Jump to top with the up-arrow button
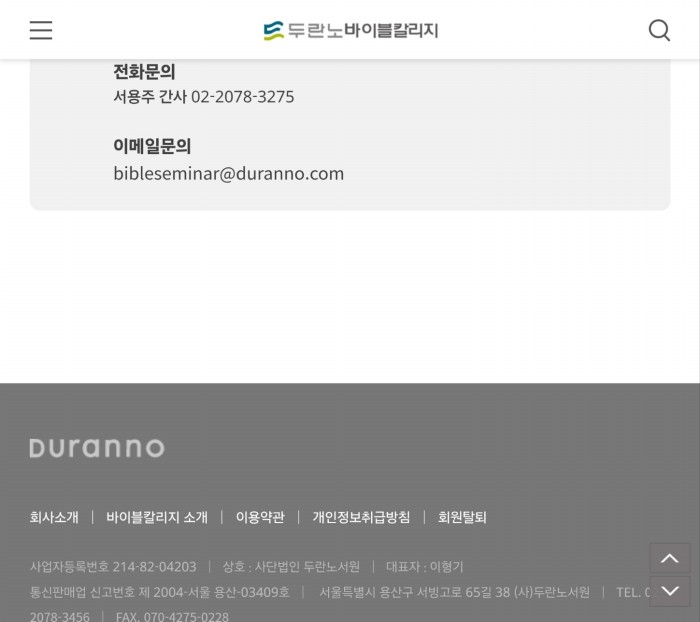700x622 pixels. point(670,558)
